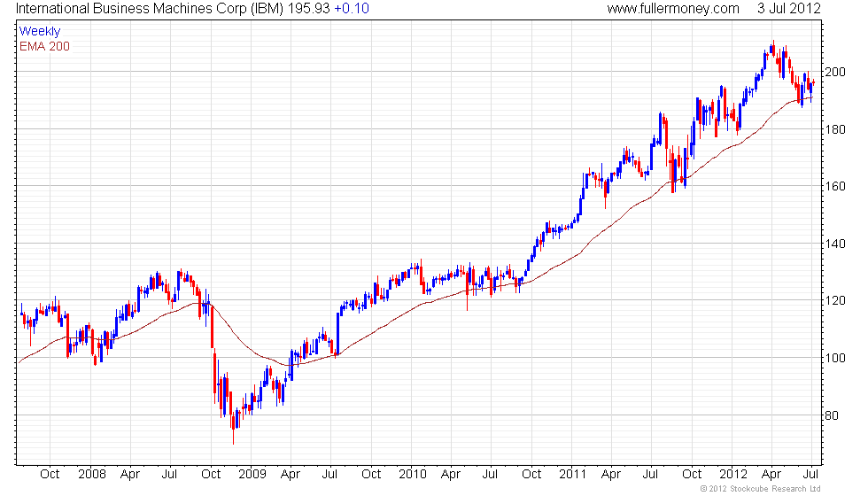Image resolution: width=868 pixels, height=496 pixels.
Task: Select the 2012 year label on time axis
Action: click(x=733, y=475)
